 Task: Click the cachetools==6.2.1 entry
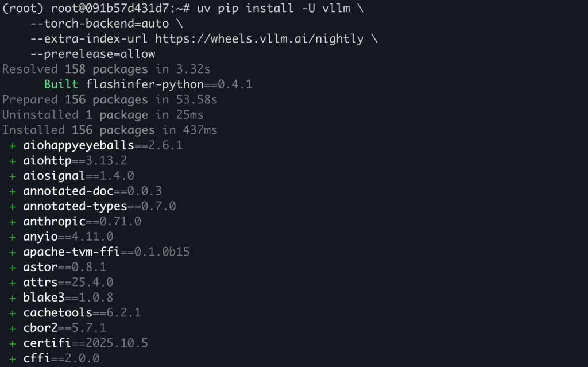(x=82, y=313)
